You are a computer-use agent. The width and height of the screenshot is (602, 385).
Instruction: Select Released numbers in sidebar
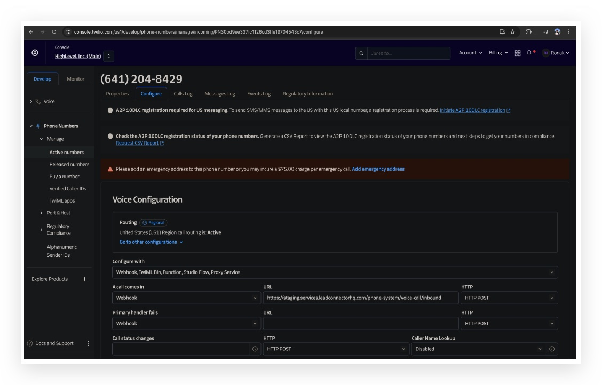coord(69,164)
